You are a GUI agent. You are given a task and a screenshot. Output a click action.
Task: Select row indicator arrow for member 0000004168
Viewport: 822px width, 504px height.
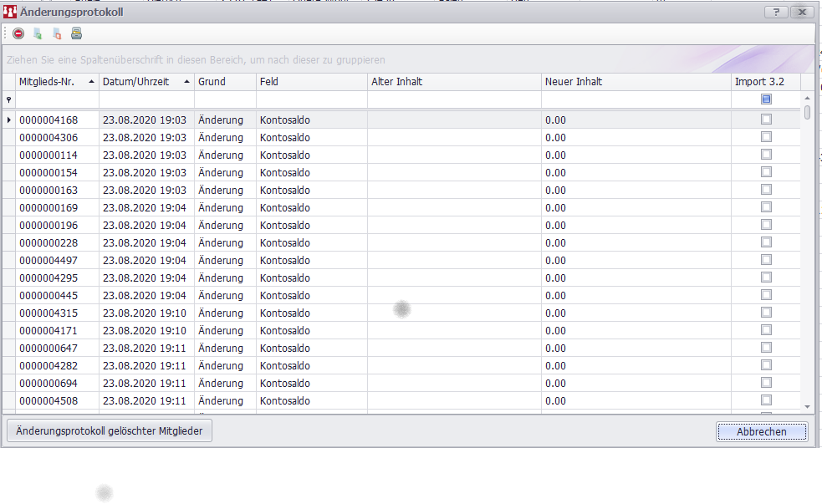(9, 120)
